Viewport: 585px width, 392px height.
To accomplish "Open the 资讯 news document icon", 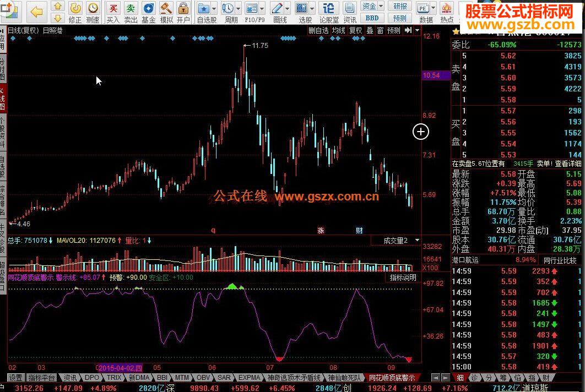I will click(x=350, y=12).
